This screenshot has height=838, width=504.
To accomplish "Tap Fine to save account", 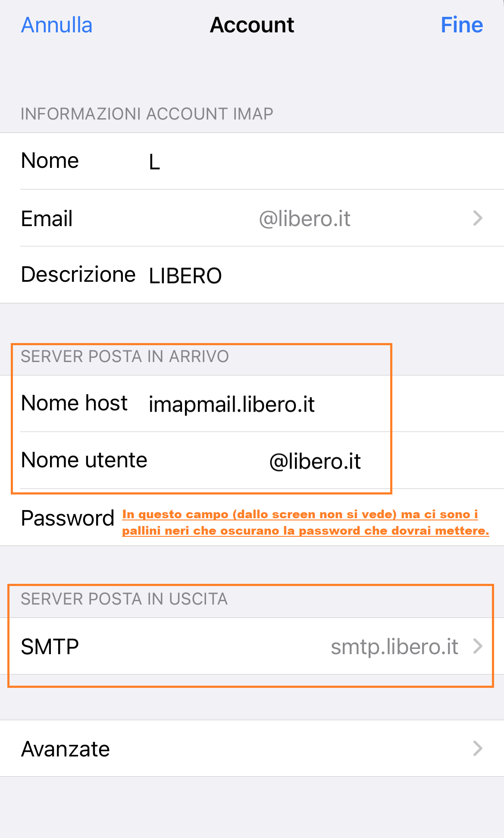I will point(462,25).
